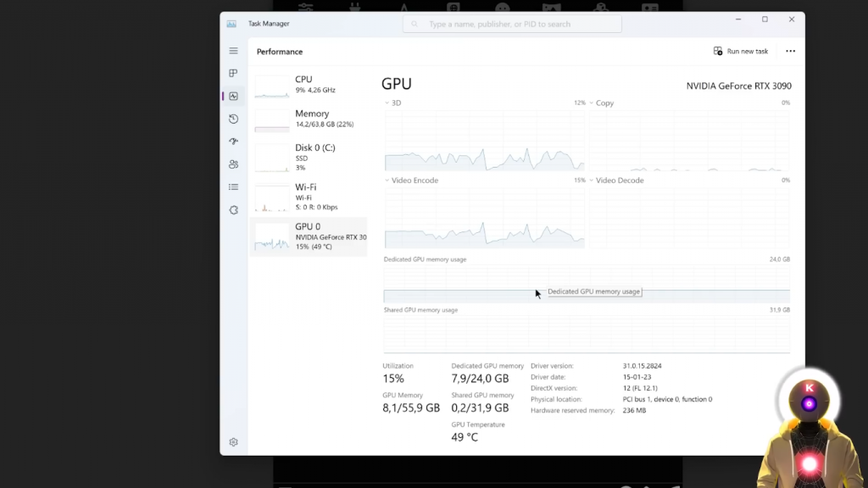The width and height of the screenshot is (868, 488).
Task: Click the NVIDIA GeForce RTX 3090 title
Action: point(739,86)
